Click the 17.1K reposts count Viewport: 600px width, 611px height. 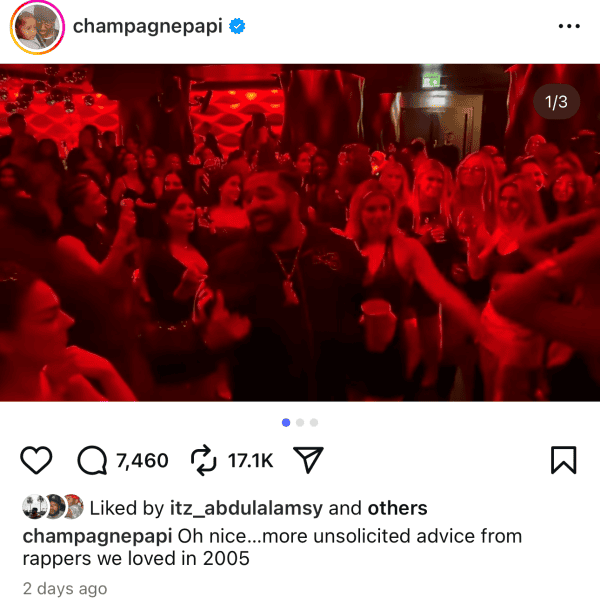[x=251, y=461]
